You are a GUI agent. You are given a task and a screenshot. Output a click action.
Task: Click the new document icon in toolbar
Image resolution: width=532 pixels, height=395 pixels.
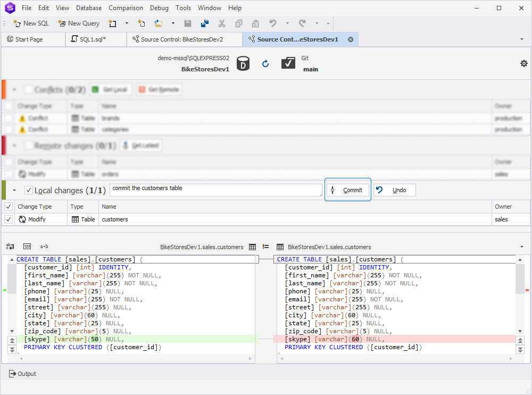(x=112, y=23)
